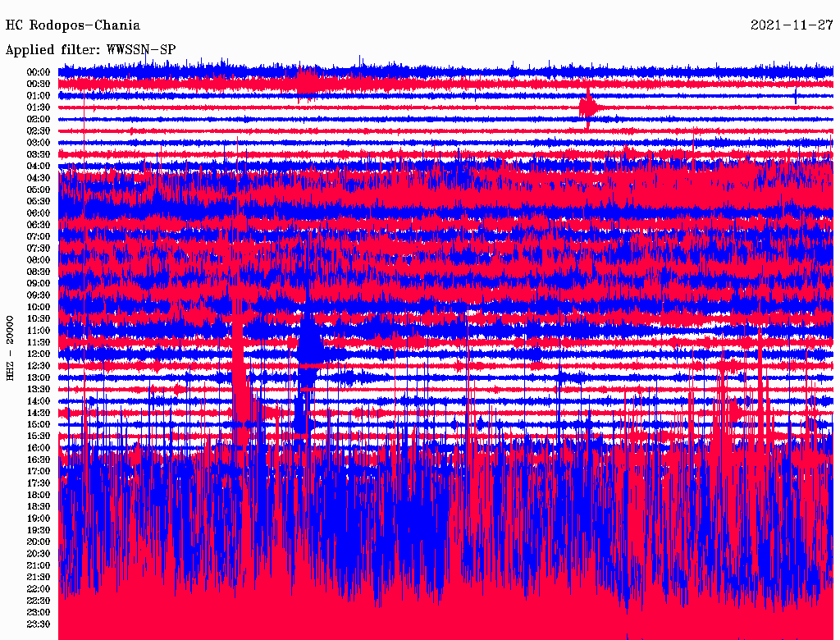Viewport: 840px width, 640px height.
Task: Select the 00:00 time label
Action: point(39,72)
